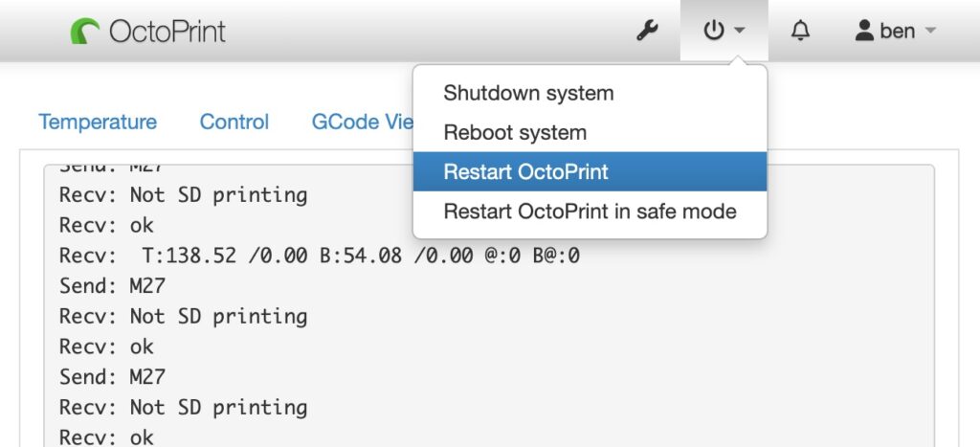
Task: Expand the ben user menu caret
Action: point(929,32)
